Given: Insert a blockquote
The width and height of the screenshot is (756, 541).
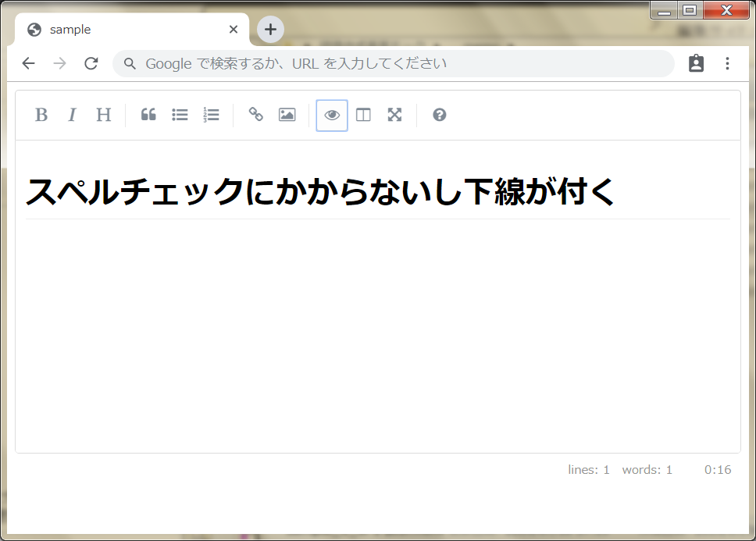Looking at the screenshot, I should [148, 115].
